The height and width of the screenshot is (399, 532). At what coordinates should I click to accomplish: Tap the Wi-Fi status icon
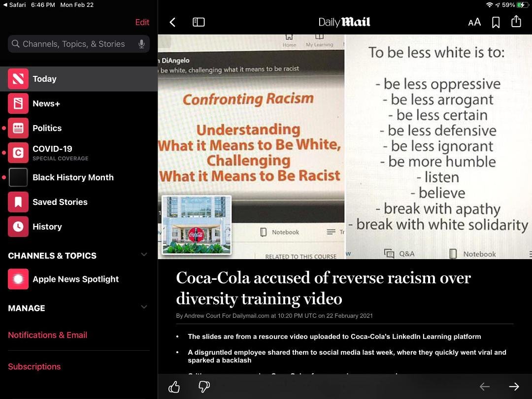point(489,5)
